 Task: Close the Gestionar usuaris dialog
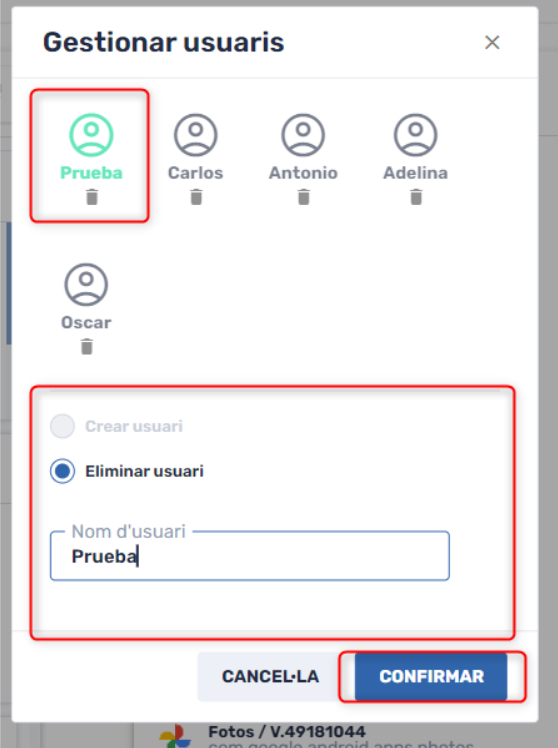point(492,42)
